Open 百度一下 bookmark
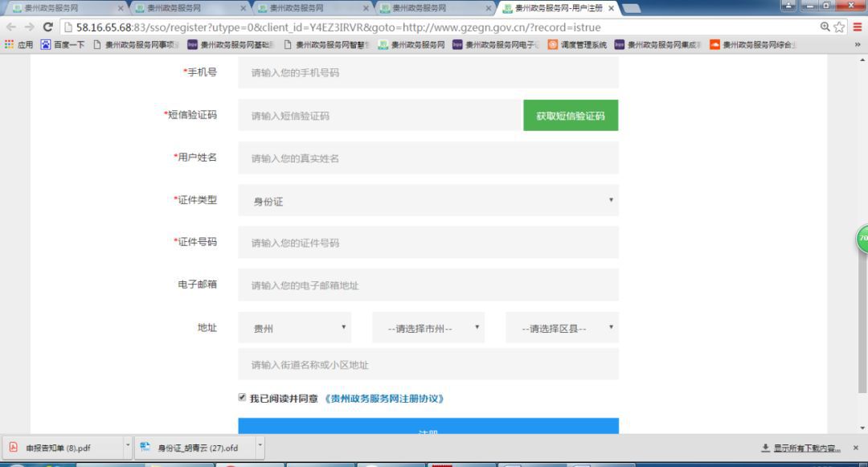 pyautogui.click(x=63, y=45)
